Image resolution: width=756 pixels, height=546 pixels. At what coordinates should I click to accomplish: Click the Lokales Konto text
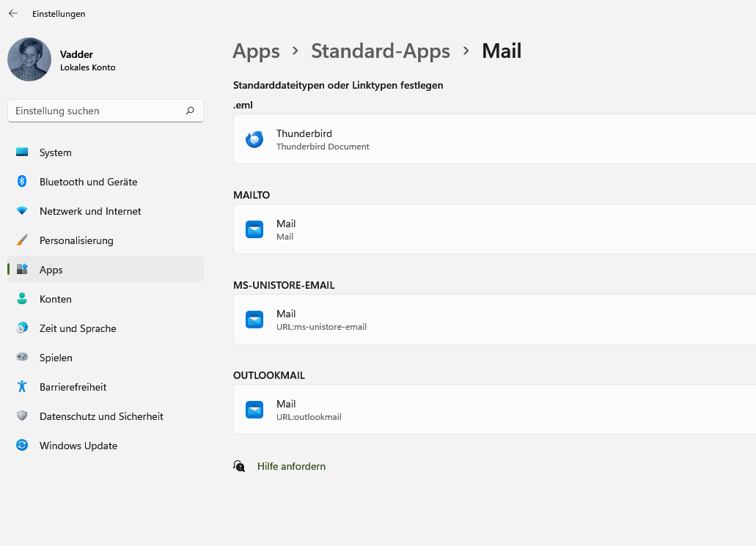(88, 67)
